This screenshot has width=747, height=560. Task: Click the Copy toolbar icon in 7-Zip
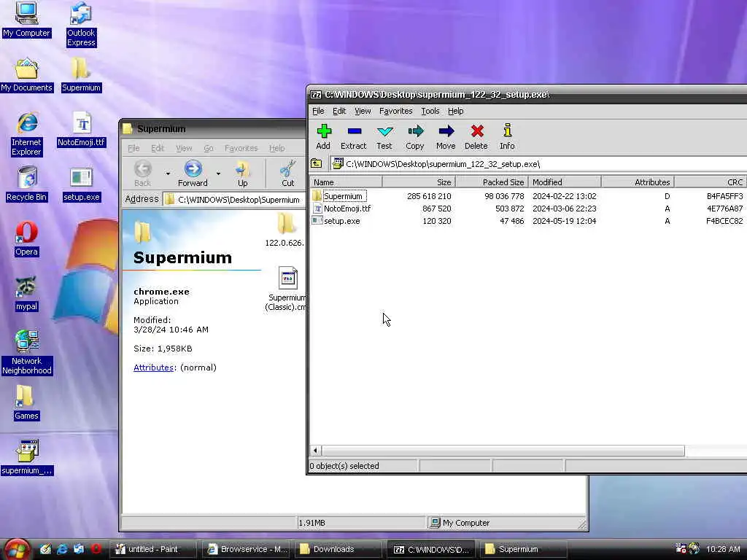pos(415,136)
